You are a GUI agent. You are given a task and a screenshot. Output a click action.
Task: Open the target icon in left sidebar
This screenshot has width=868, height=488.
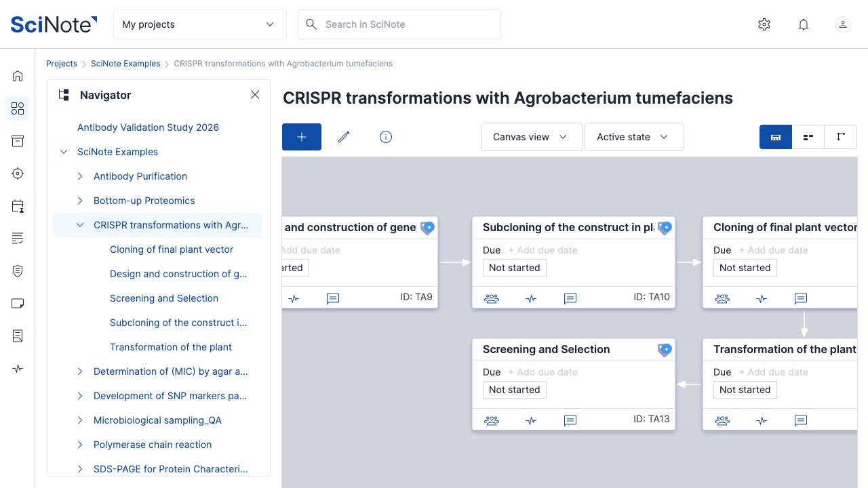18,174
